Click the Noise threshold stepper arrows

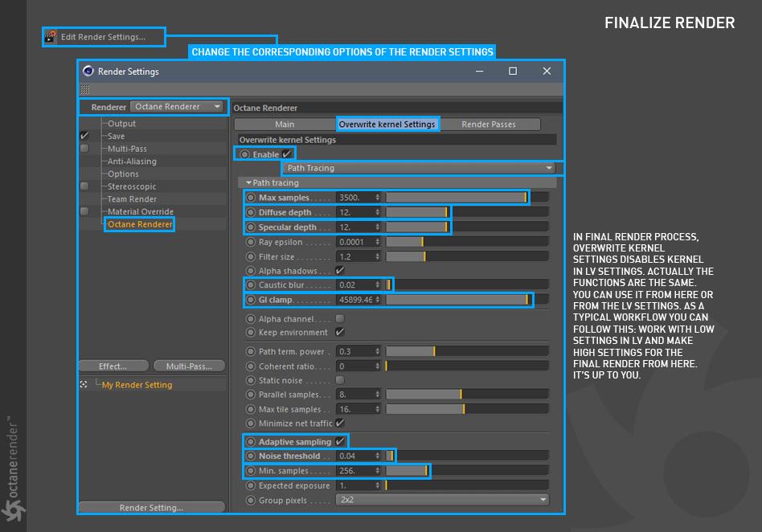tap(377, 456)
